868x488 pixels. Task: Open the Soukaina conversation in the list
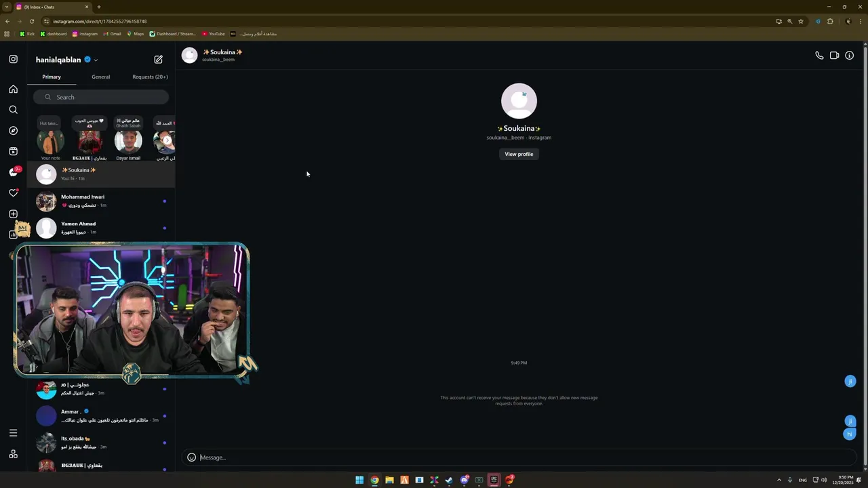(101, 174)
